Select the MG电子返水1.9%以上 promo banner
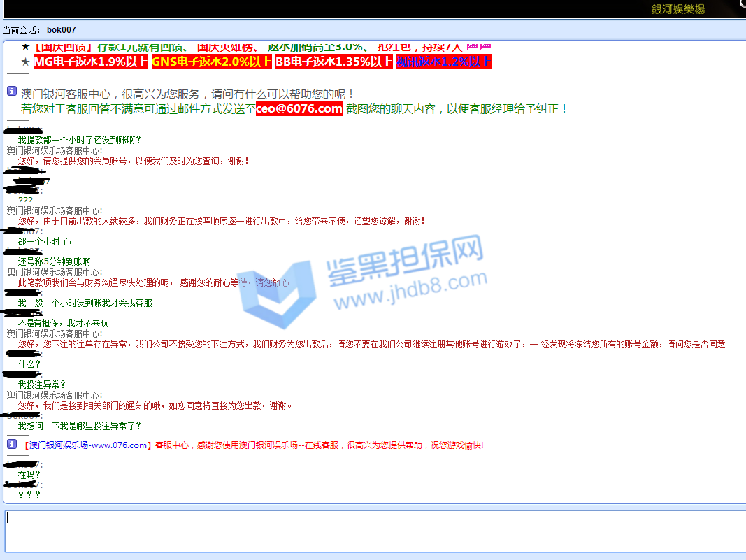Image resolution: width=746 pixels, height=560 pixels. pyautogui.click(x=91, y=62)
